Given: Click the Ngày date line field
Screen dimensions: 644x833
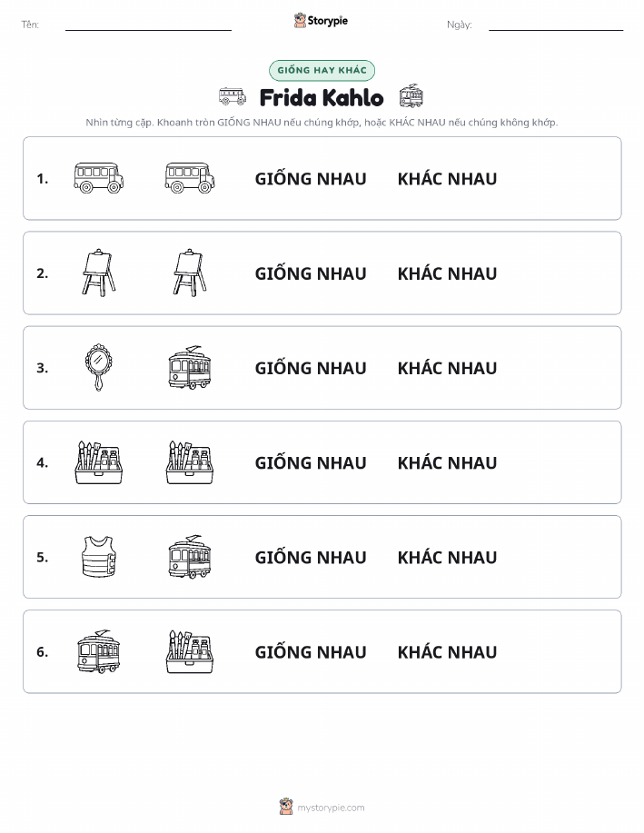Looking at the screenshot, I should (x=556, y=25).
